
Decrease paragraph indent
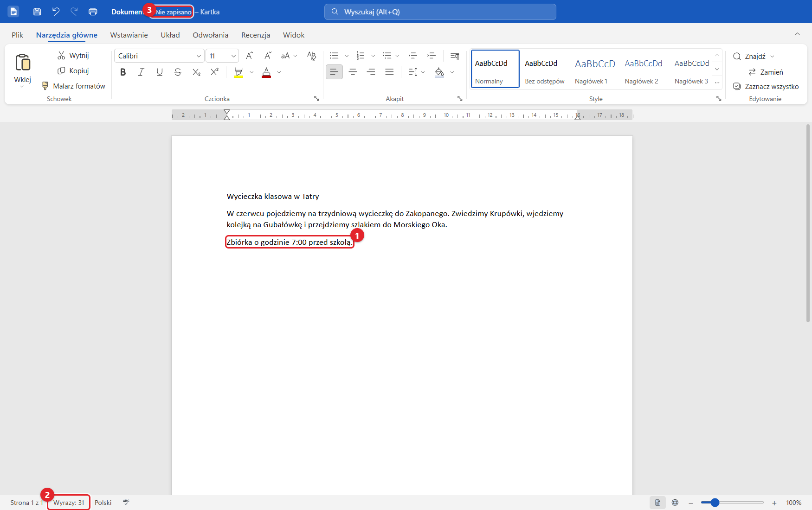click(x=413, y=56)
